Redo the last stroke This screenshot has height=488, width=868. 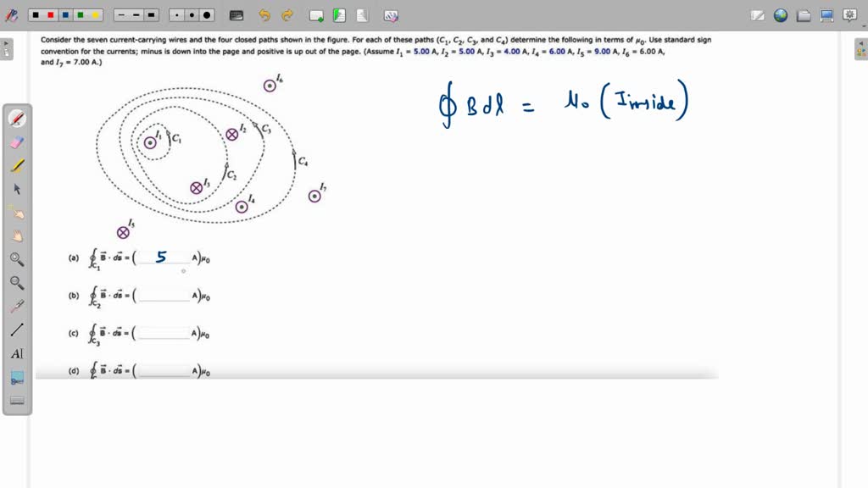click(x=287, y=15)
